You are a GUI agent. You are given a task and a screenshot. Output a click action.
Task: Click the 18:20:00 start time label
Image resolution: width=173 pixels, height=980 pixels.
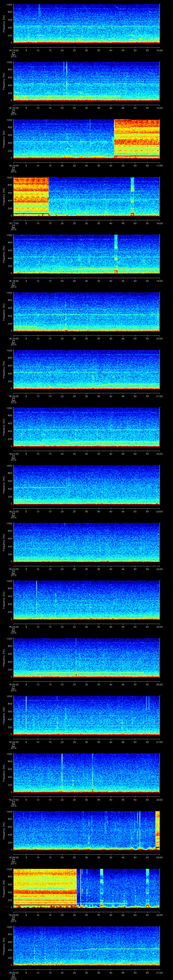click(x=13, y=396)
